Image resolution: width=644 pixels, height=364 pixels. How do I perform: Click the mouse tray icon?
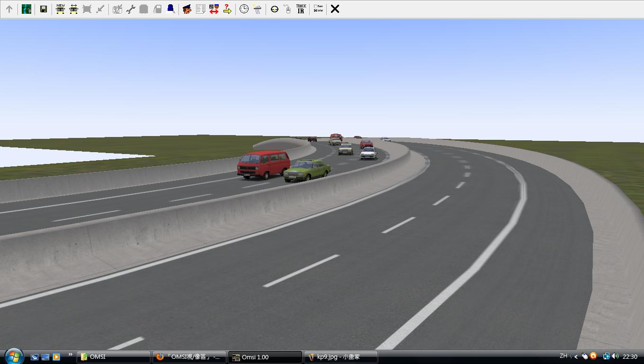click(585, 356)
